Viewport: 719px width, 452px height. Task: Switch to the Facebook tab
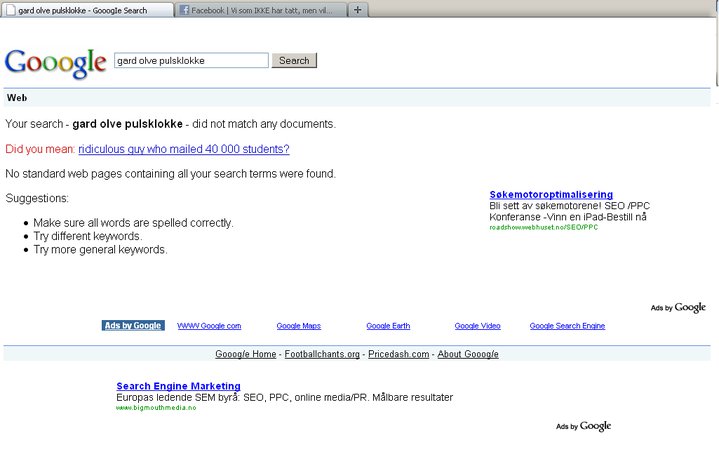(x=260, y=10)
